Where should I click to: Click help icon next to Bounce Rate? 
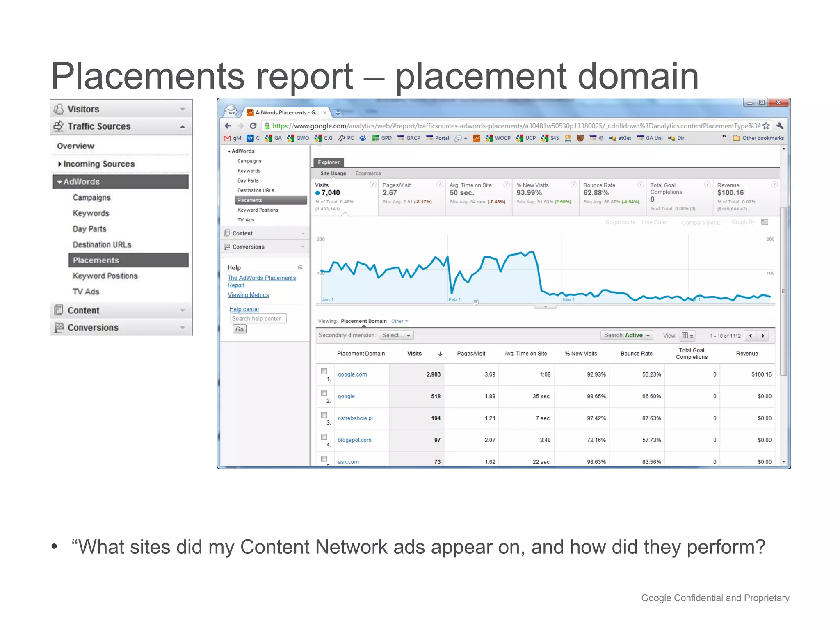coord(641,185)
